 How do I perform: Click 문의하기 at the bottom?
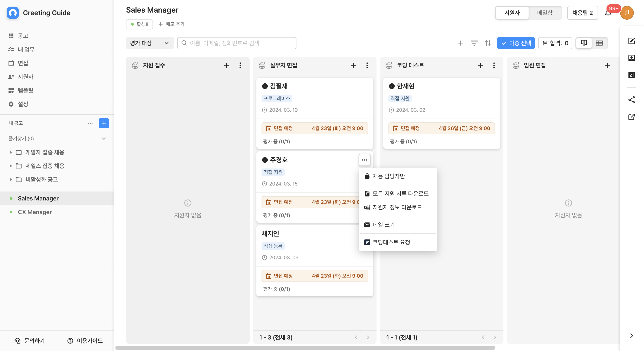[30, 341]
